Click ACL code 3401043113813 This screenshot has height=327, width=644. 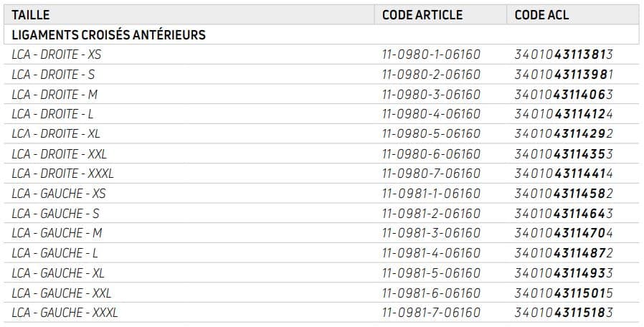564,54
